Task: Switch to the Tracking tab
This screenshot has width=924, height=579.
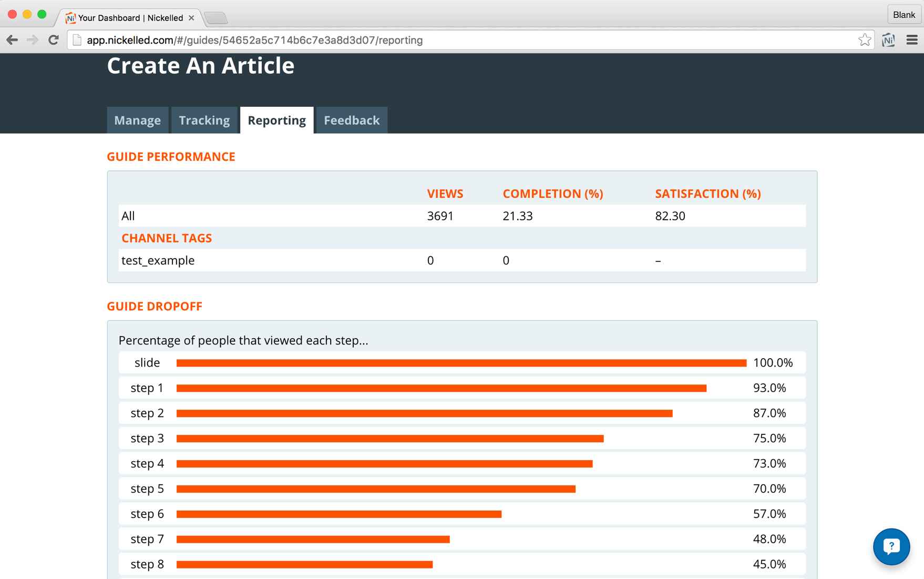Action: pyautogui.click(x=204, y=120)
